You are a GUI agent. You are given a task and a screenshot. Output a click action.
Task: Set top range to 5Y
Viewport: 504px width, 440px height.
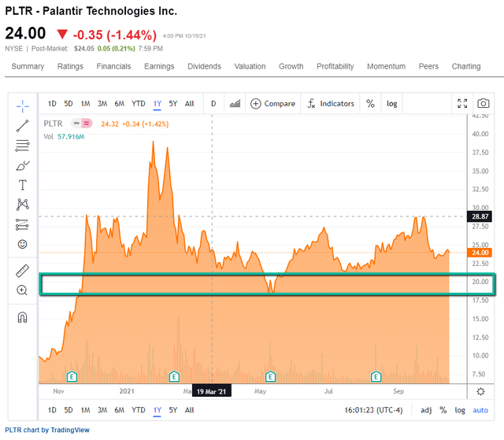pyautogui.click(x=173, y=104)
